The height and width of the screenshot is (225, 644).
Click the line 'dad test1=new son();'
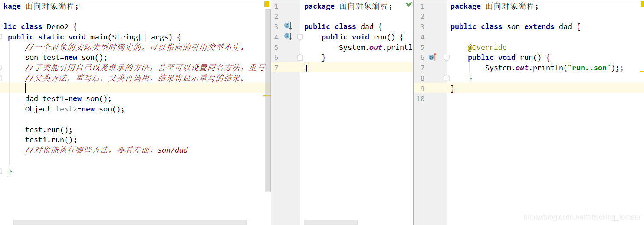[x=68, y=99]
